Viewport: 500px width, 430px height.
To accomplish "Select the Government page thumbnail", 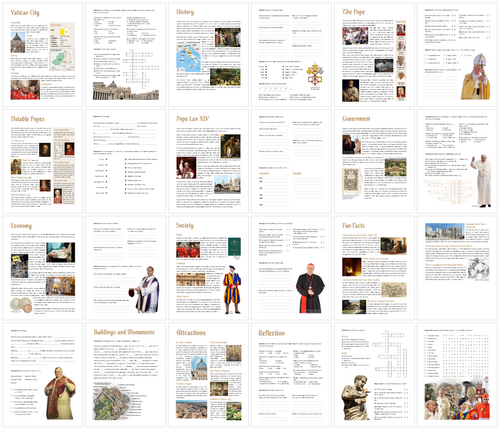I will [x=374, y=161].
